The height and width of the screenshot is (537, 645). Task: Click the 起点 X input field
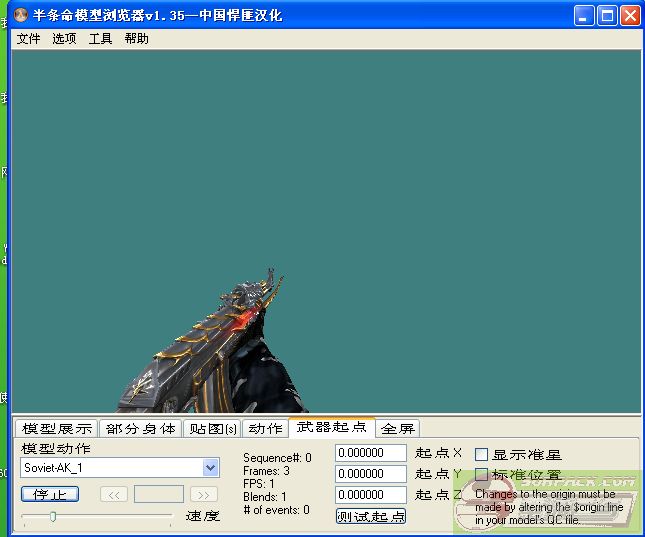[370, 453]
